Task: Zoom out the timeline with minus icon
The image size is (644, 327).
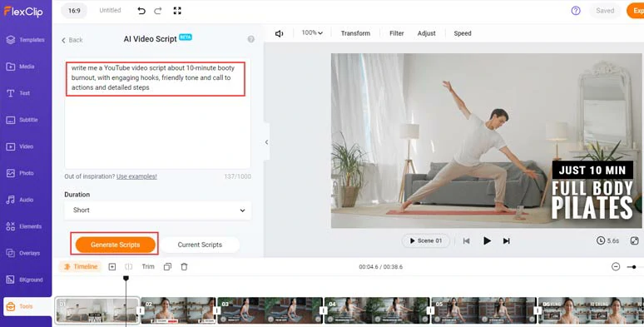Action: click(616, 266)
